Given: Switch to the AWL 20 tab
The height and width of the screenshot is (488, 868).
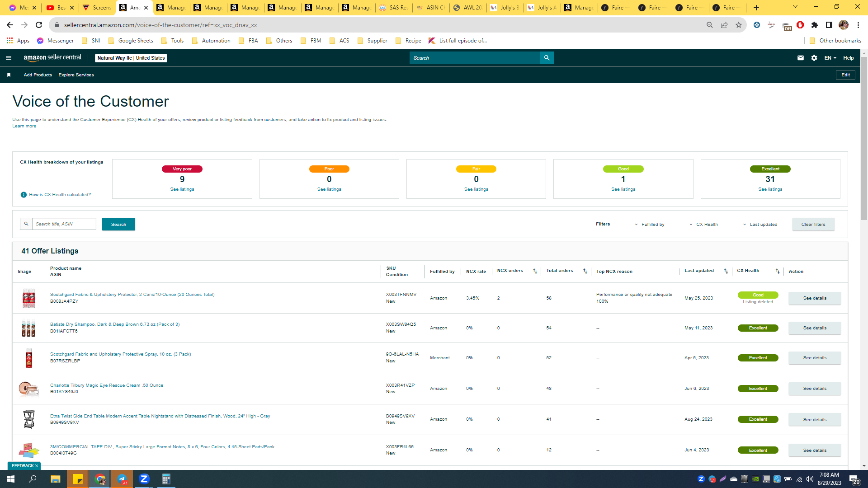Looking at the screenshot, I should pyautogui.click(x=468, y=8).
